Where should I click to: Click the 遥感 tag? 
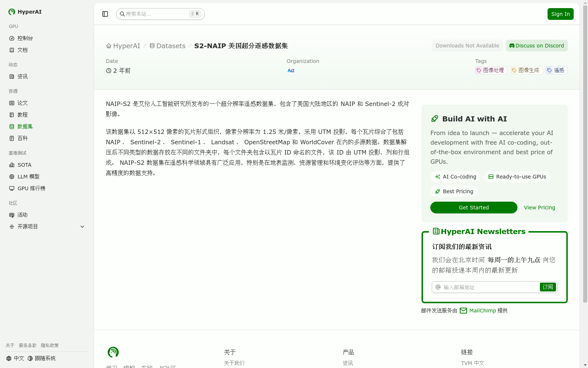point(556,70)
